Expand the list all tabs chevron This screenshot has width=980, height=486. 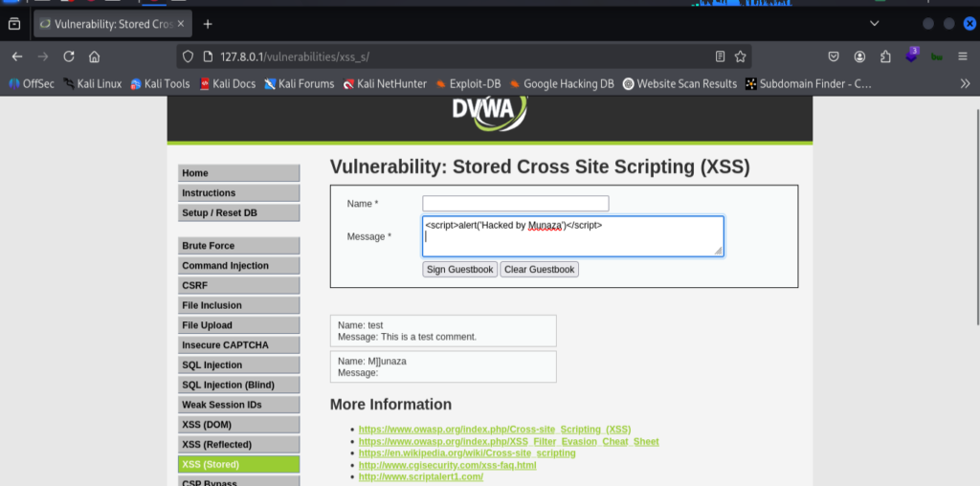(874, 23)
